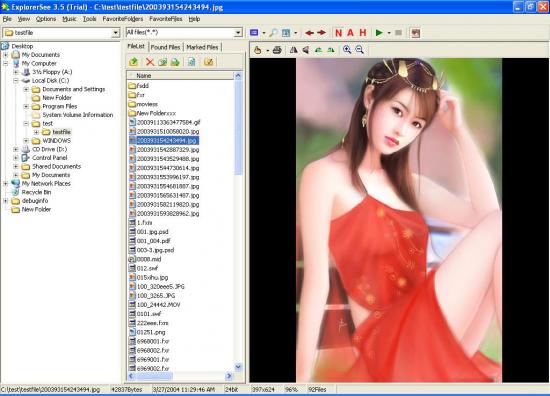Screen dimensions: 550x396
Task: Open dropdown arrow next to hand tool
Action: click(267, 51)
